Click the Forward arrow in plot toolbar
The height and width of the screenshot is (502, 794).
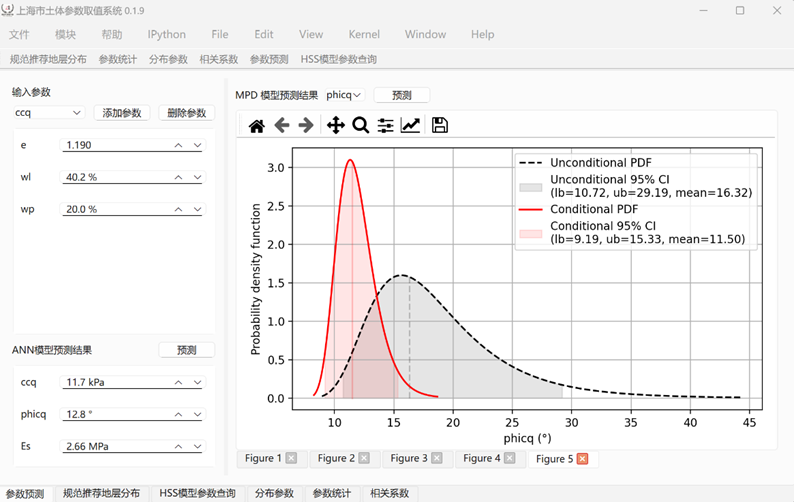click(306, 125)
